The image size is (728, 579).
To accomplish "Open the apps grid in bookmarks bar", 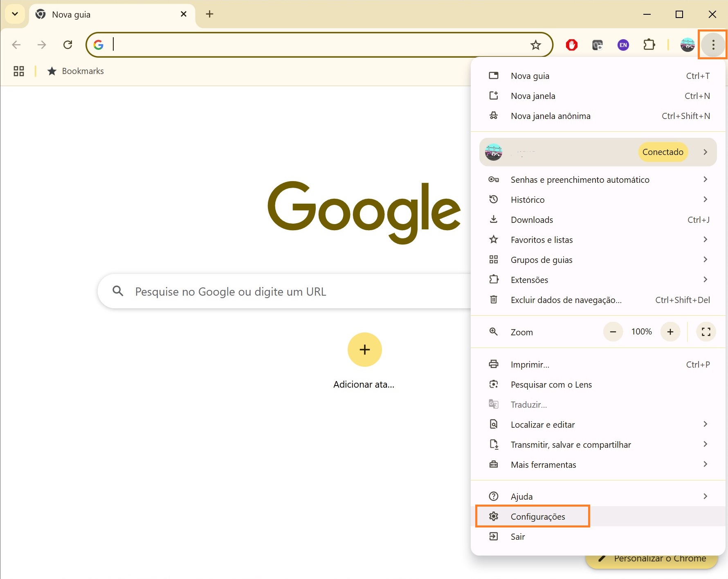I will 19,71.
